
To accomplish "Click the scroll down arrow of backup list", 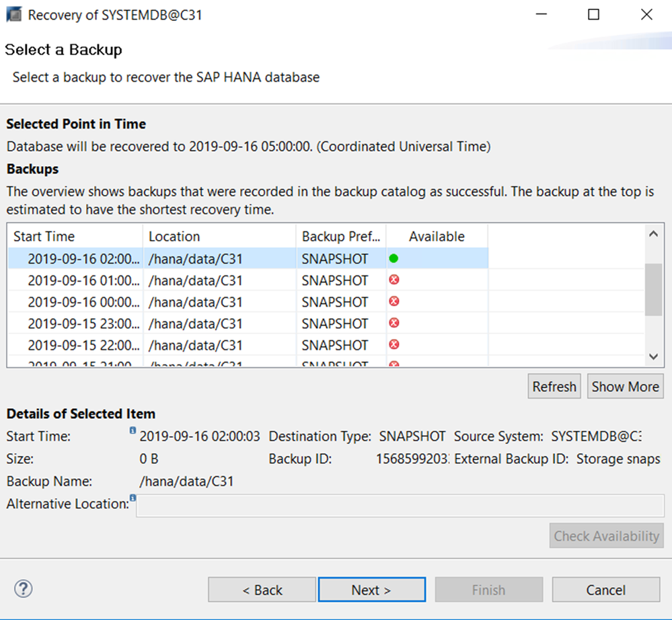I will click(653, 356).
